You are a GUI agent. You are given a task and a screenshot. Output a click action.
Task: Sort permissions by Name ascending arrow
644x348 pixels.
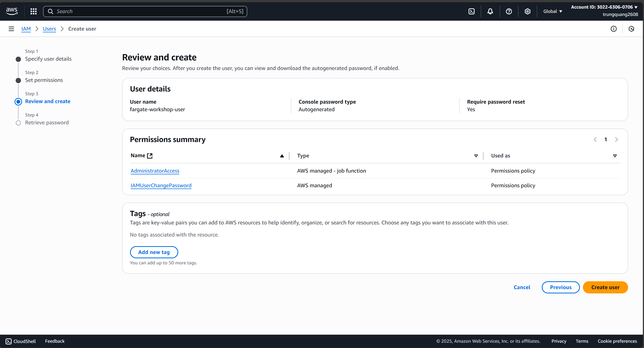282,156
